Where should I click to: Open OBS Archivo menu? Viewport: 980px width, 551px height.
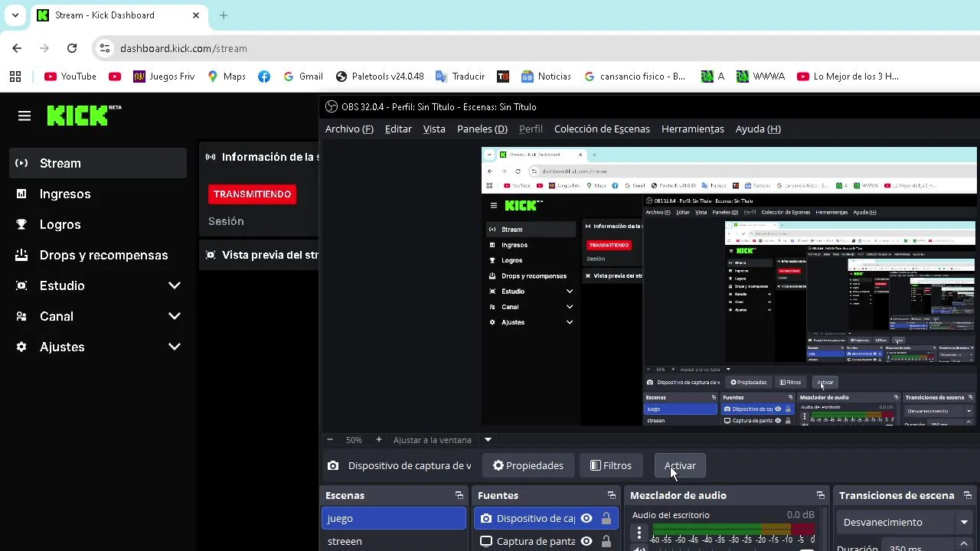(349, 129)
